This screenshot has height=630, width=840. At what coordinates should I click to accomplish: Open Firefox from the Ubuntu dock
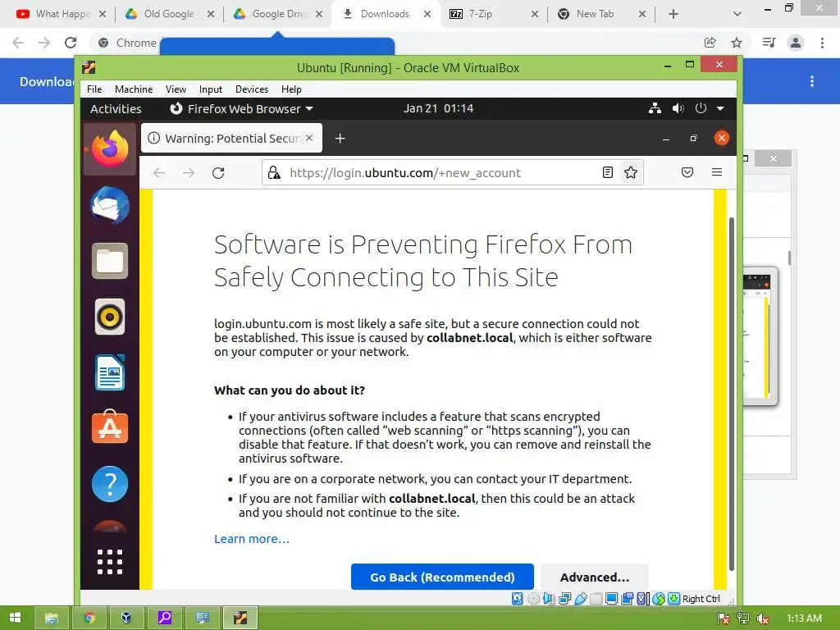[x=110, y=148]
